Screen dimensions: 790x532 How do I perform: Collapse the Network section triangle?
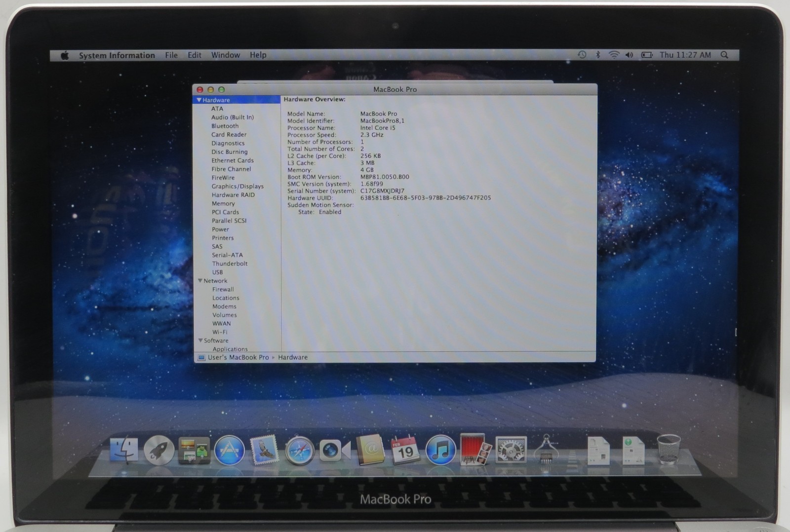[x=200, y=280]
